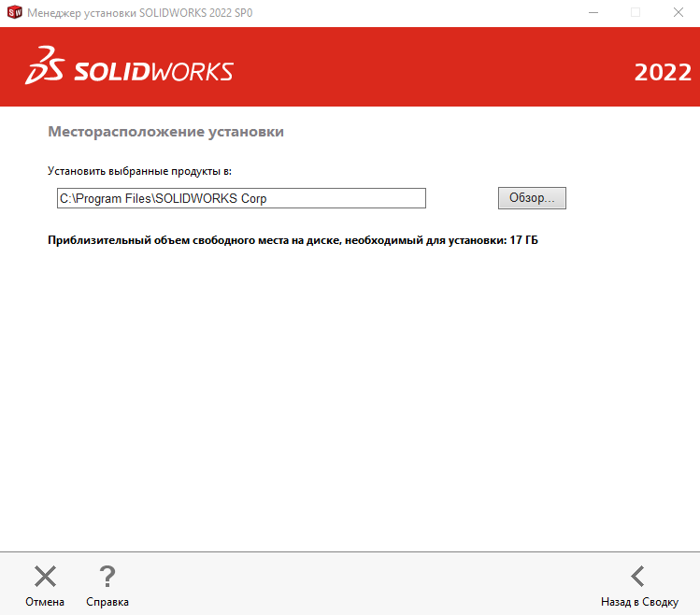This screenshot has height=615, width=700.
Task: Minimize the installation manager window
Action: (x=593, y=12)
